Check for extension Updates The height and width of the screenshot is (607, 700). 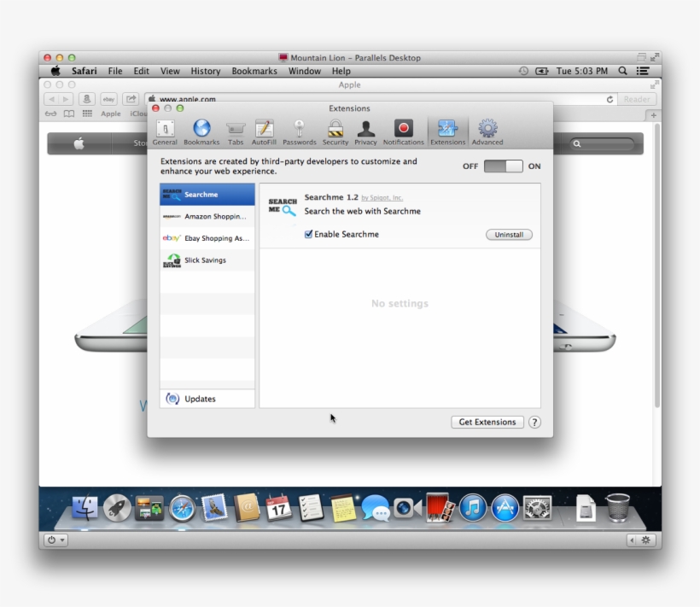point(192,398)
